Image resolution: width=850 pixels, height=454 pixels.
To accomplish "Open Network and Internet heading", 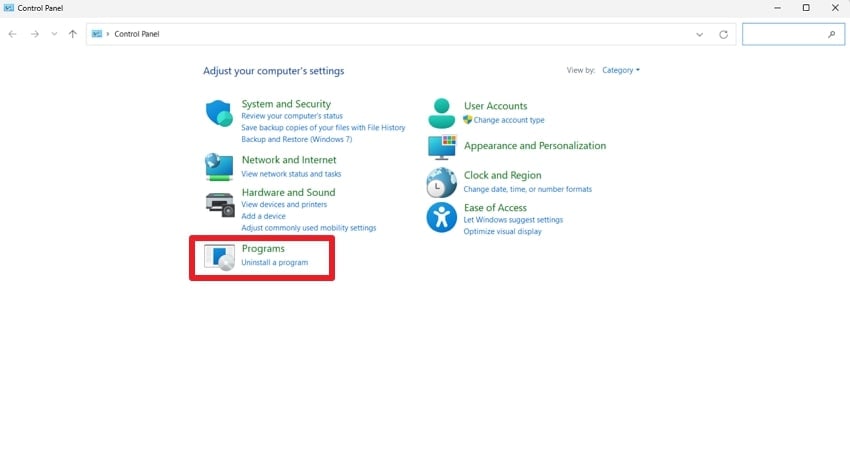I will tap(289, 160).
